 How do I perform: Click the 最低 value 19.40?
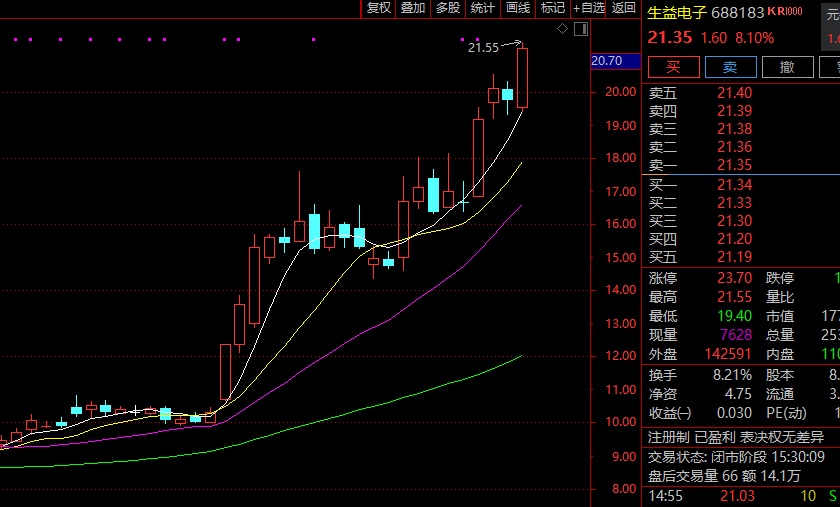(x=734, y=316)
